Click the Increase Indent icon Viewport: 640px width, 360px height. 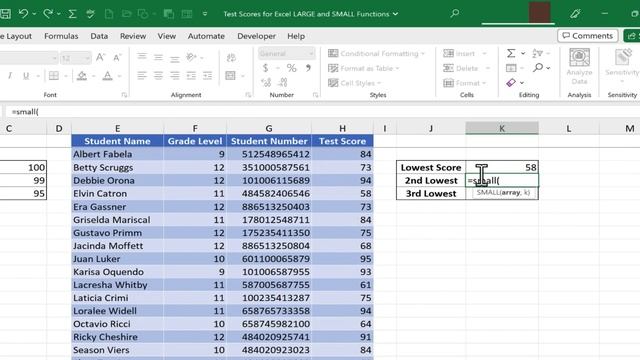pyautogui.click(x=207, y=76)
